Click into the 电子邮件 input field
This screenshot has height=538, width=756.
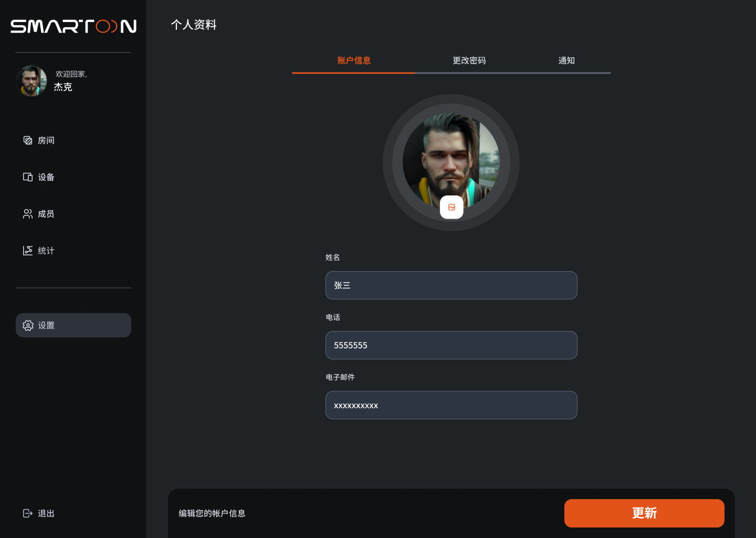coord(451,405)
